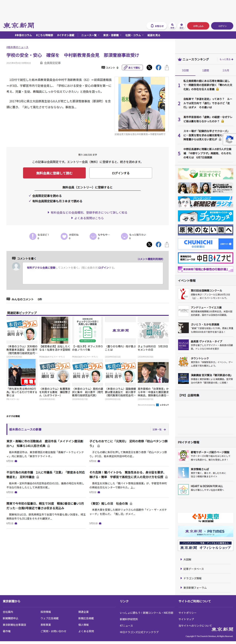Open チョウカンヌ character banner

(x=206, y=216)
